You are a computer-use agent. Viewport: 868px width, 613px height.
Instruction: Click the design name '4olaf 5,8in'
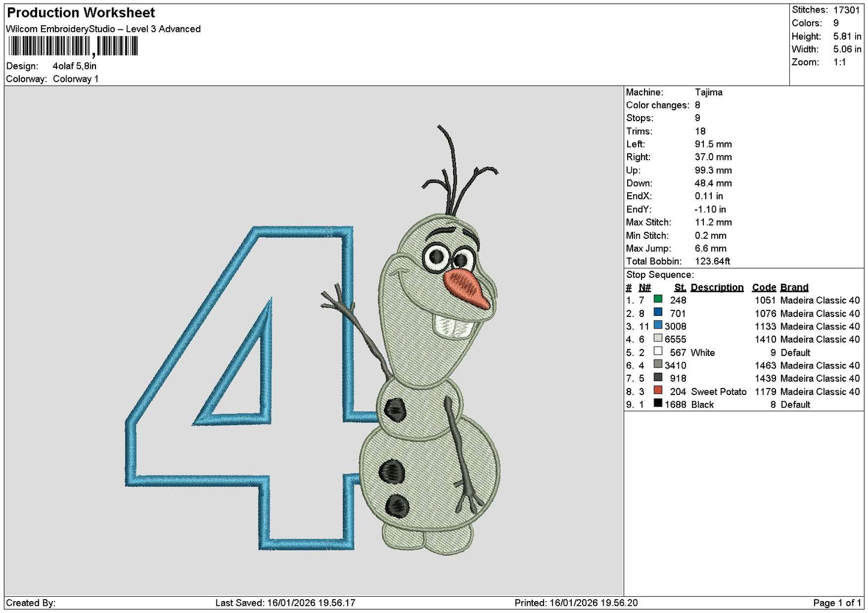(x=74, y=66)
